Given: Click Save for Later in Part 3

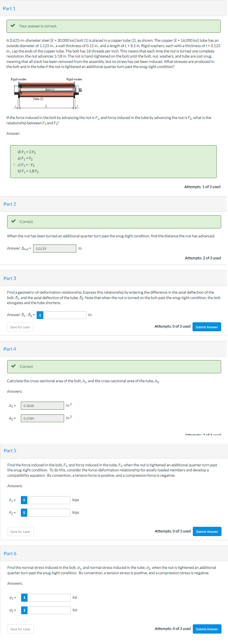Looking at the screenshot, I should [20, 326].
